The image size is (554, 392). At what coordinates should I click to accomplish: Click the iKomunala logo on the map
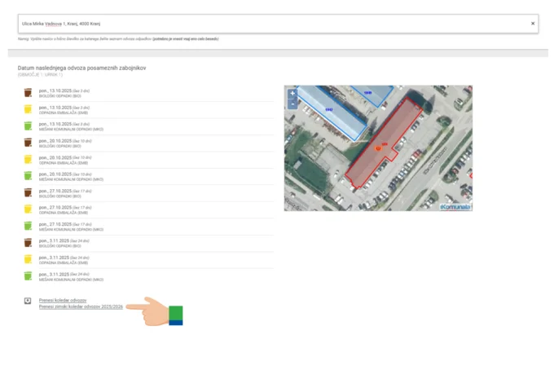tap(456, 206)
